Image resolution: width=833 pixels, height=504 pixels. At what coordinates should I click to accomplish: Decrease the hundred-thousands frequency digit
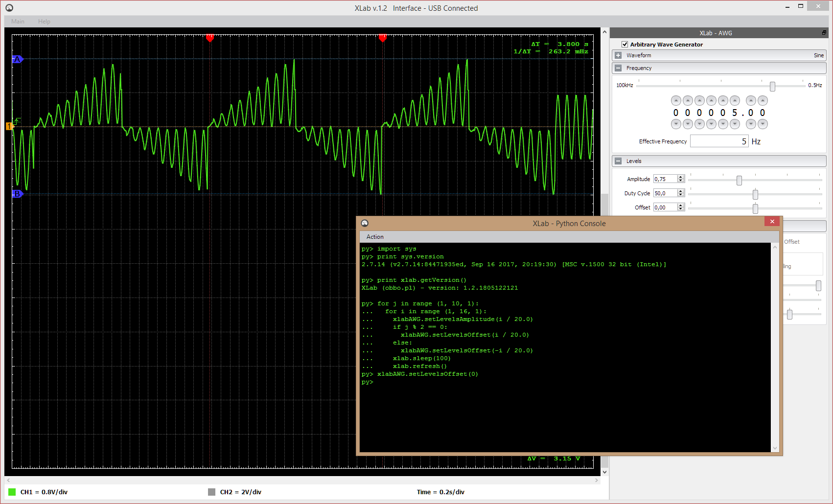pos(676,124)
